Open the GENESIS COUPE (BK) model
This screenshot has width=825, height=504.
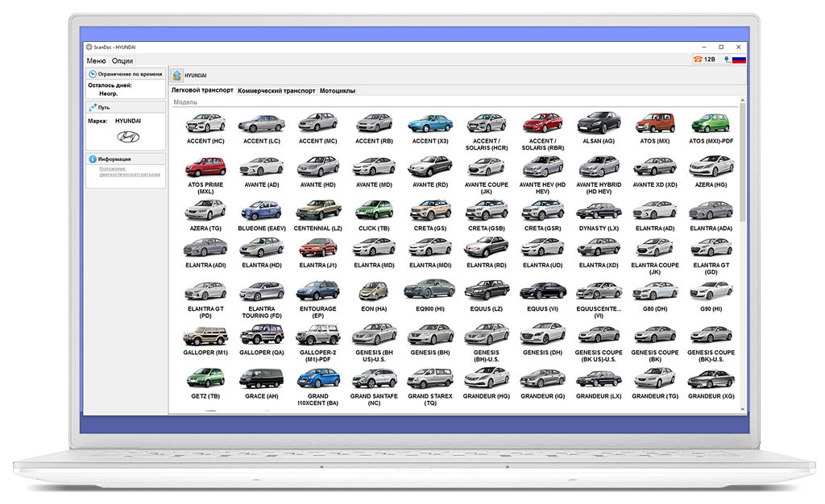[655, 343]
